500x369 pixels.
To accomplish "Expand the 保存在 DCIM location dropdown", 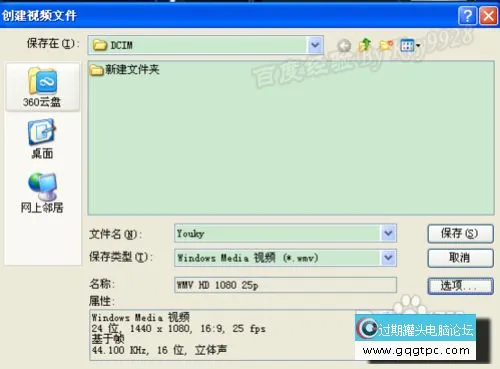I will [315, 45].
